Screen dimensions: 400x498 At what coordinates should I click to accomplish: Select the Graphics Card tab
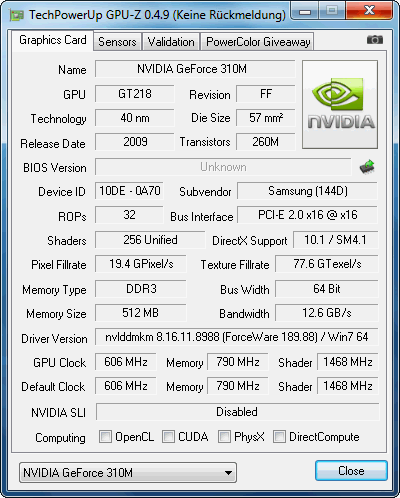53,40
